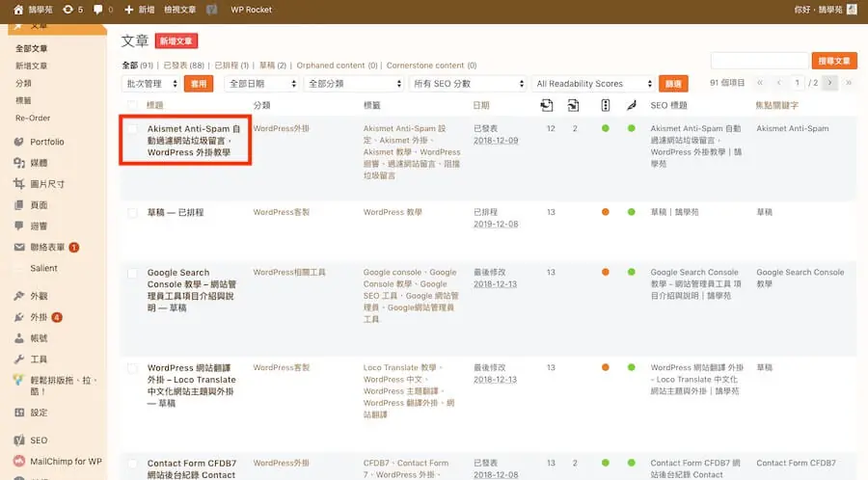Open the comments bubble icon in admin bar

(x=98, y=10)
